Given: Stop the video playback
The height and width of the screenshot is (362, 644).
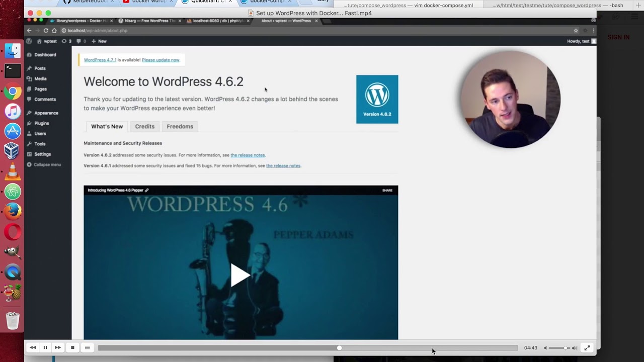Looking at the screenshot, I should tap(72, 347).
